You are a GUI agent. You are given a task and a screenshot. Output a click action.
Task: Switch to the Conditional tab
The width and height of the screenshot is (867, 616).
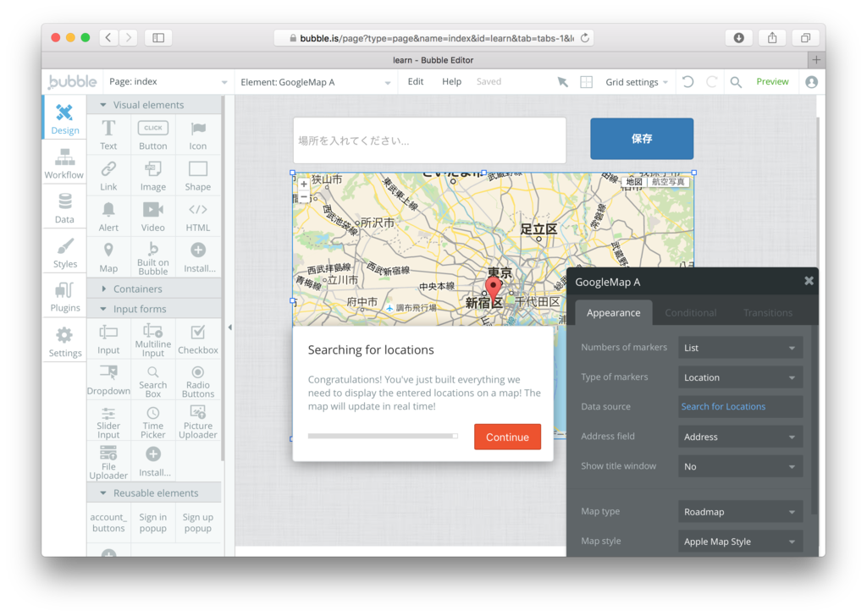click(x=690, y=313)
